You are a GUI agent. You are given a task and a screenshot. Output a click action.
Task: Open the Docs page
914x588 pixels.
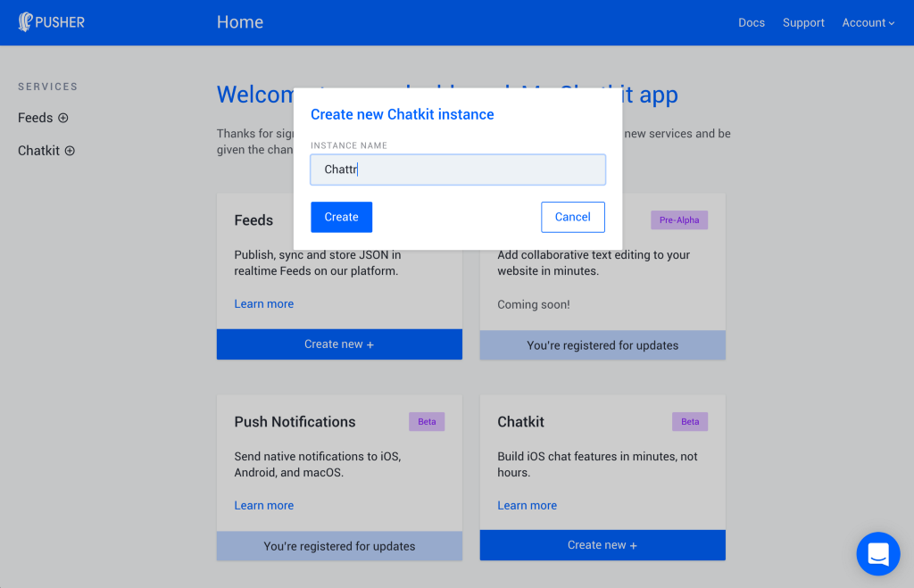tap(752, 22)
